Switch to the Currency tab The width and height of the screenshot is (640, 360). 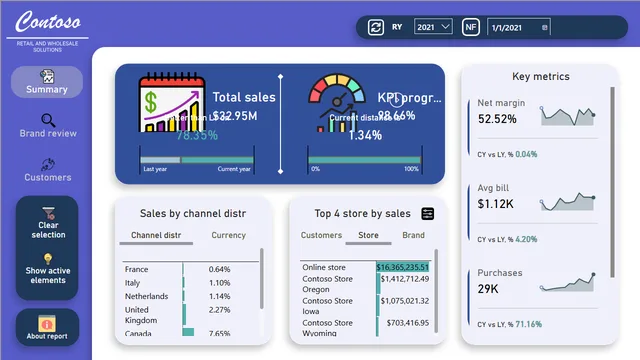(229, 235)
